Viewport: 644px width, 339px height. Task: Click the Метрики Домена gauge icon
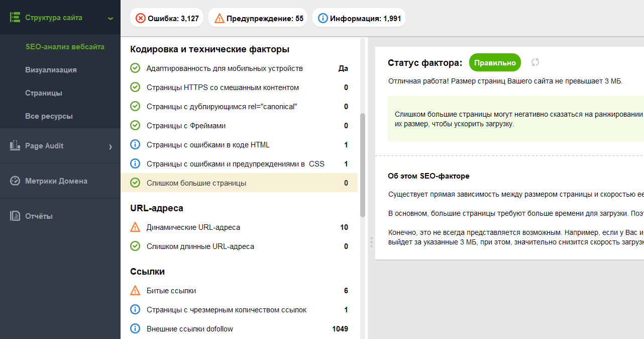coord(15,181)
